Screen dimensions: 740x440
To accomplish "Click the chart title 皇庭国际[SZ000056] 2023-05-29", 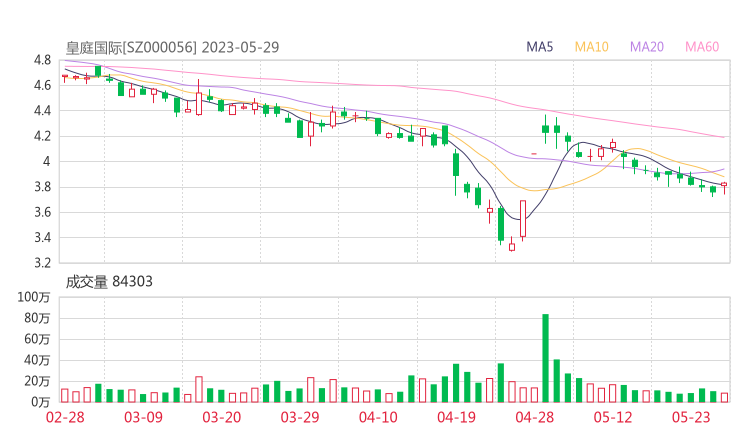I will click(x=172, y=47).
